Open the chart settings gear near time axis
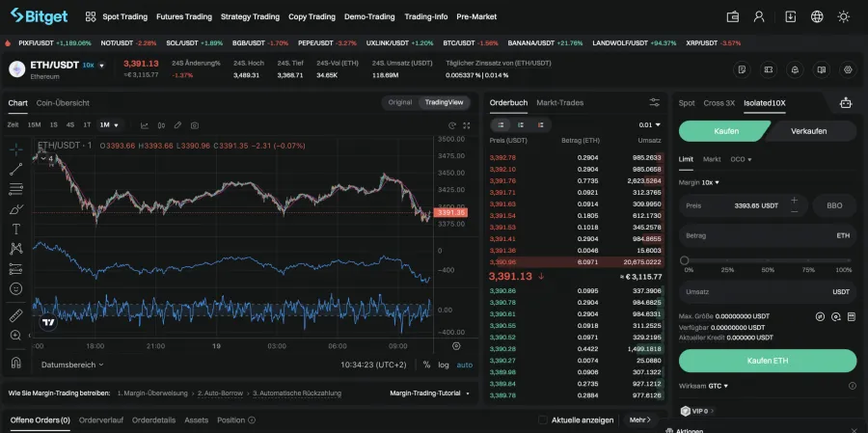Viewport: 868px width, 433px height. click(x=456, y=346)
